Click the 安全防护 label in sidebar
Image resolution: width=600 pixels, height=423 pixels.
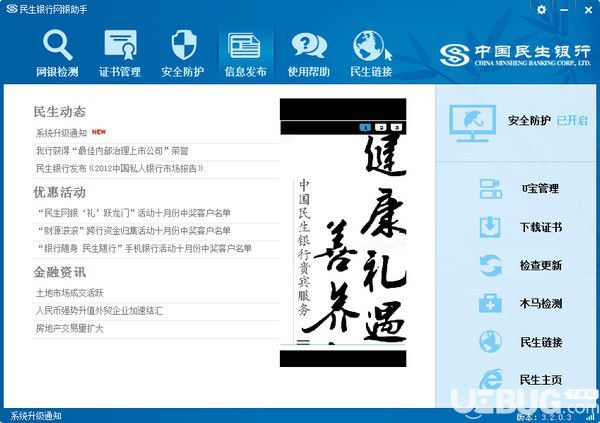point(529,121)
